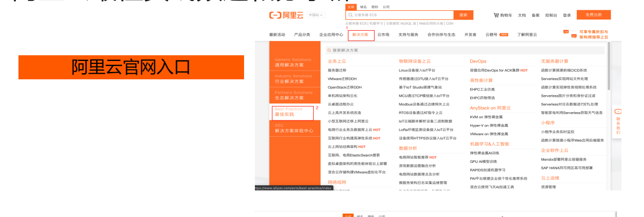The image size is (644, 217).
Task: Open the OpenStack迁移DDH link
Action: [x=345, y=87]
